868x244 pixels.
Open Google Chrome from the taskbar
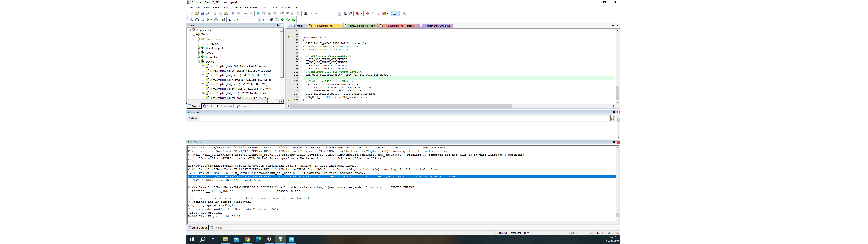(247, 239)
